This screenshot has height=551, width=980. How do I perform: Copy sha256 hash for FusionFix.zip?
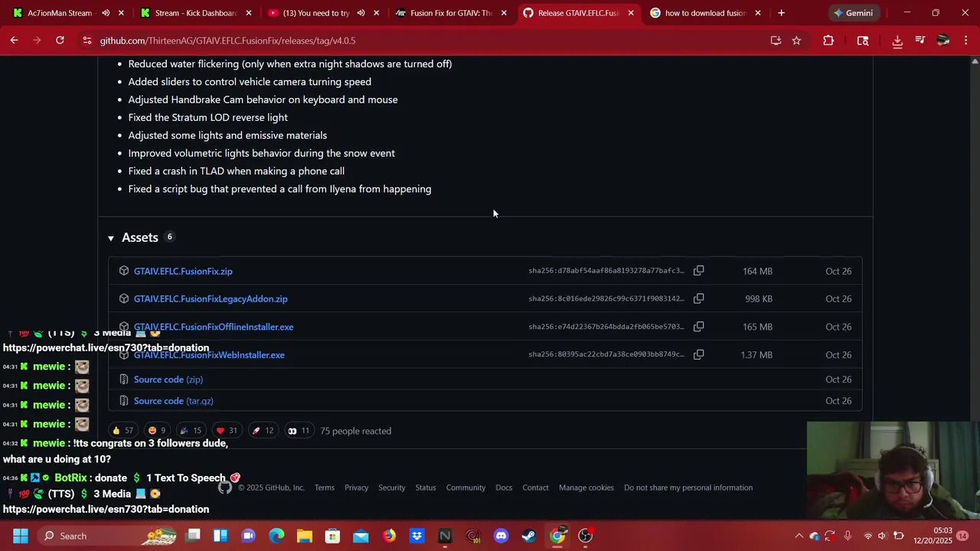[698, 271]
